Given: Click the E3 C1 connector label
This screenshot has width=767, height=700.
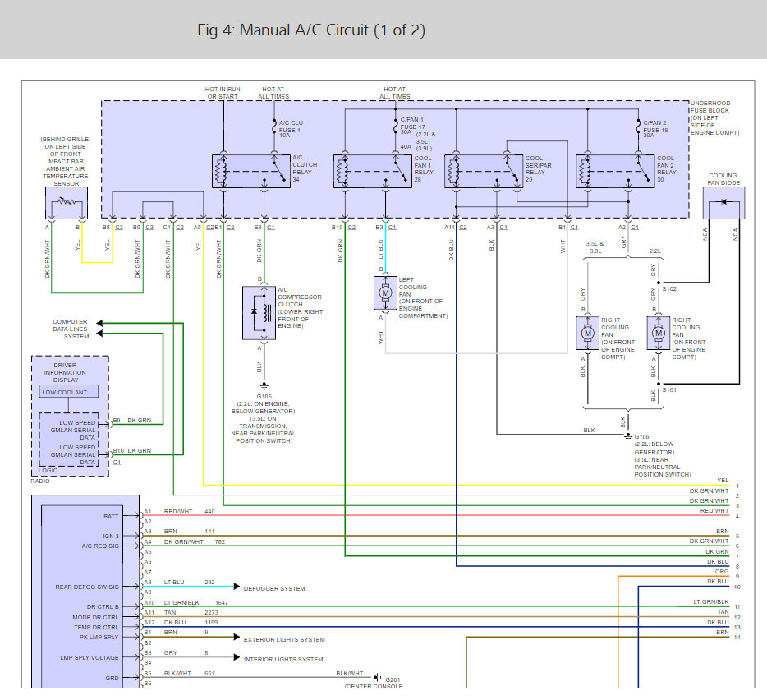Looking at the screenshot, I should tap(386, 227).
